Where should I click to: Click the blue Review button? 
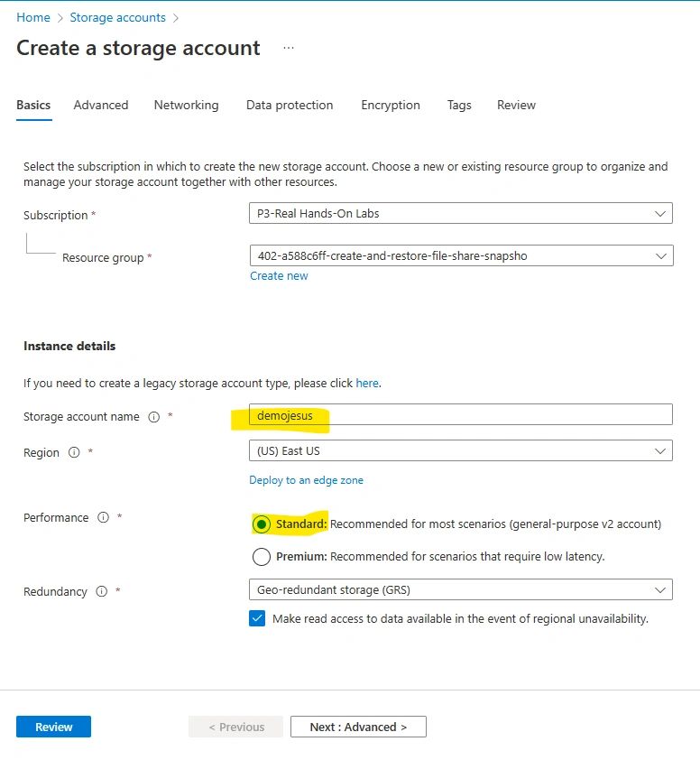53,727
